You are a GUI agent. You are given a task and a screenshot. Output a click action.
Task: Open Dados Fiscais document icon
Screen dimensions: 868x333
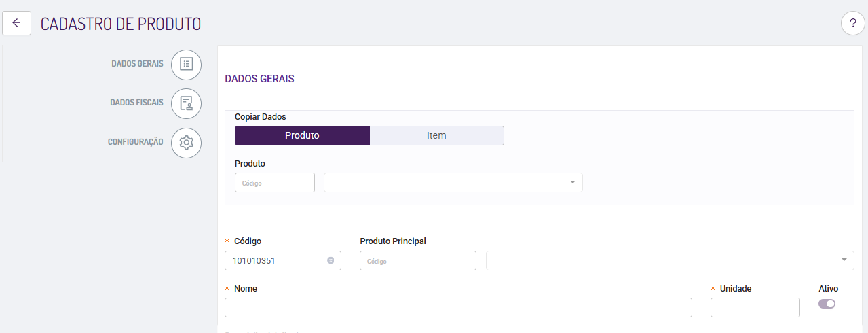click(x=187, y=103)
